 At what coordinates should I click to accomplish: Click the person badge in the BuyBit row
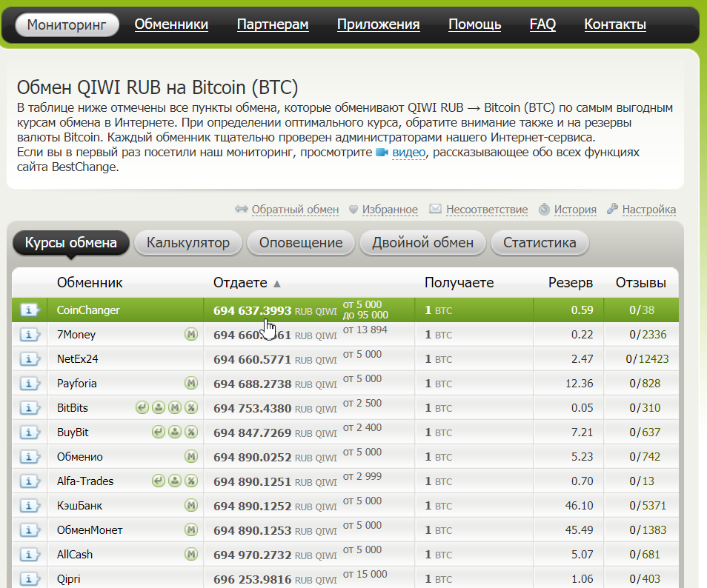click(x=175, y=432)
